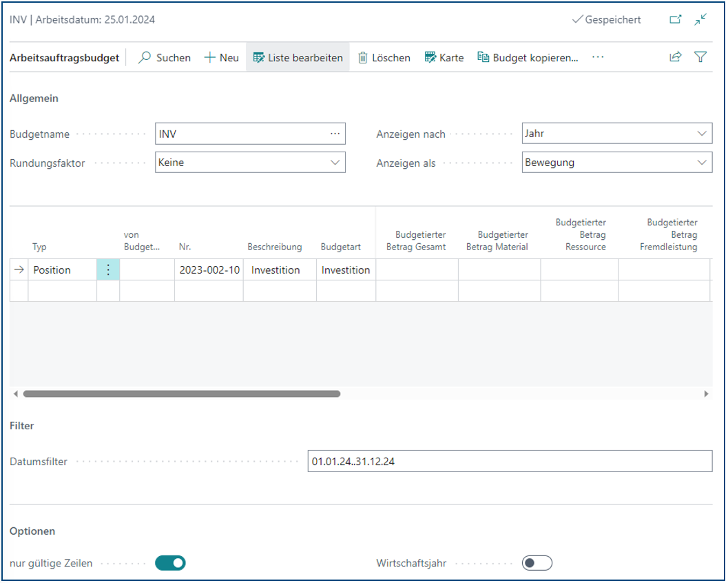
Task: Select the Arbeitsauftragsbudget menu heading
Action: [x=65, y=58]
